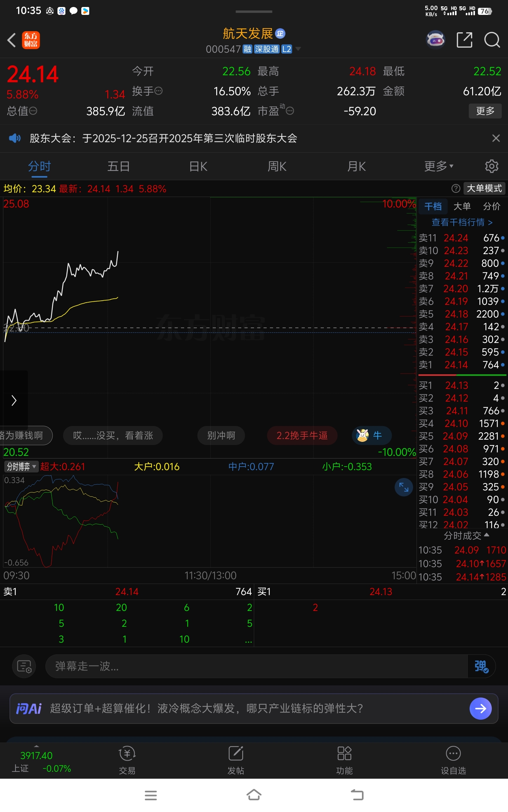The width and height of the screenshot is (508, 812).
Task: Tap the 超大:0.261 indicator value
Action: click(x=63, y=467)
